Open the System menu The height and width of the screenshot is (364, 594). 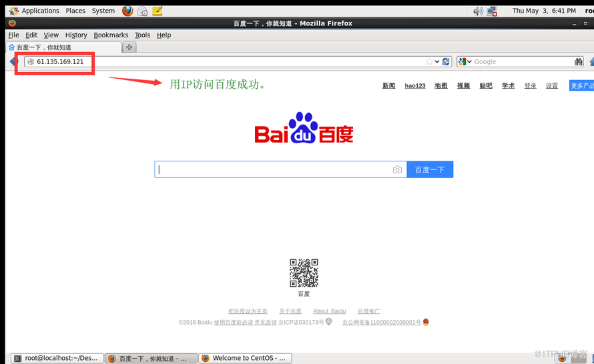pos(103,11)
